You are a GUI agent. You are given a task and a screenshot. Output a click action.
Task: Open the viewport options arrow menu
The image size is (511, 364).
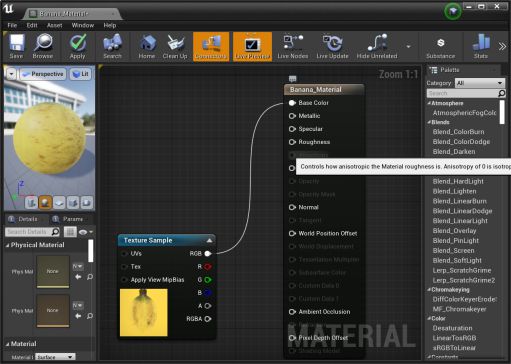click(x=11, y=74)
